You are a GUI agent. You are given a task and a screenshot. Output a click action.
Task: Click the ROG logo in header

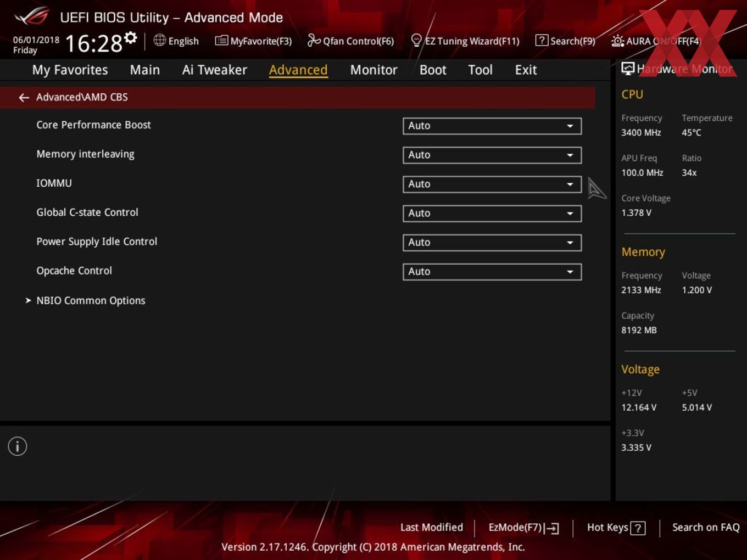click(x=32, y=16)
